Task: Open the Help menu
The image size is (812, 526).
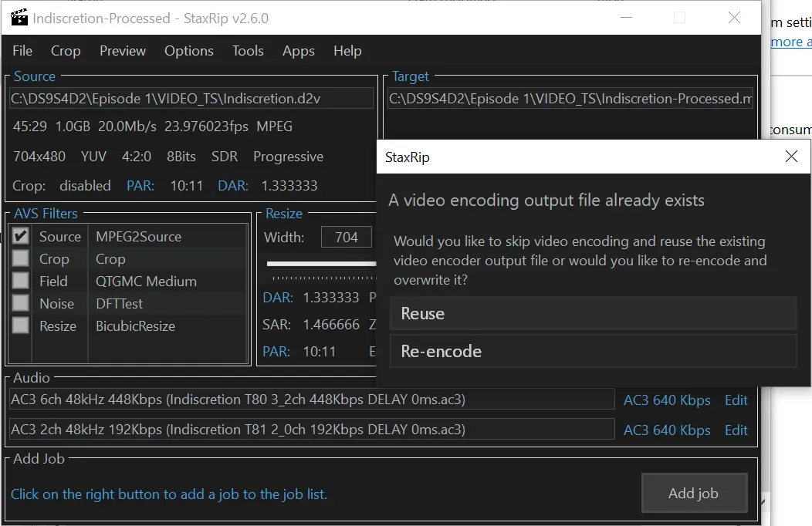Action: [x=347, y=51]
